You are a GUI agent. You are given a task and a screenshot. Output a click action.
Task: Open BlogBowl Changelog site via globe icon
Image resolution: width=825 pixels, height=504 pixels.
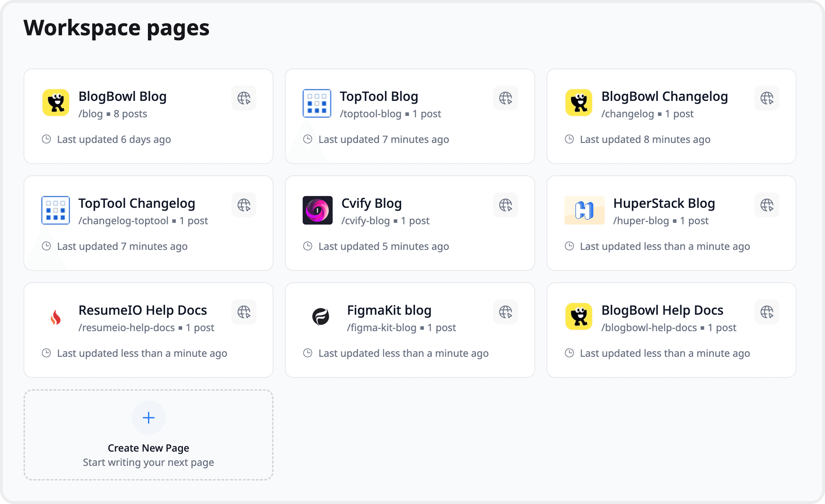tap(767, 98)
